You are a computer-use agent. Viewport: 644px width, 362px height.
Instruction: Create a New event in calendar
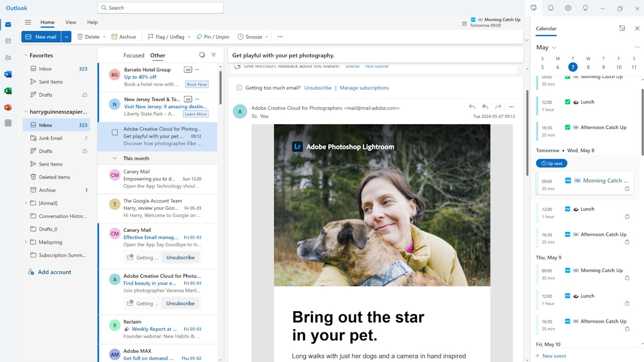tap(551, 356)
